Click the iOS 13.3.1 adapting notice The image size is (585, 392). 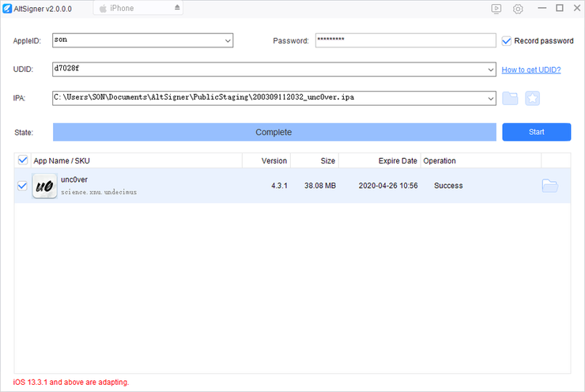click(x=71, y=383)
